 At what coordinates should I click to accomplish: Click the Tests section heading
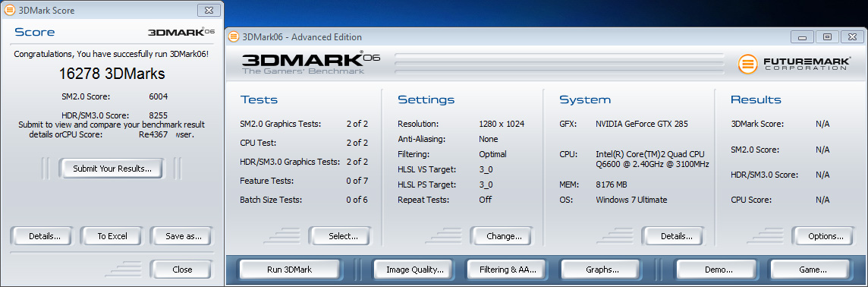click(259, 99)
